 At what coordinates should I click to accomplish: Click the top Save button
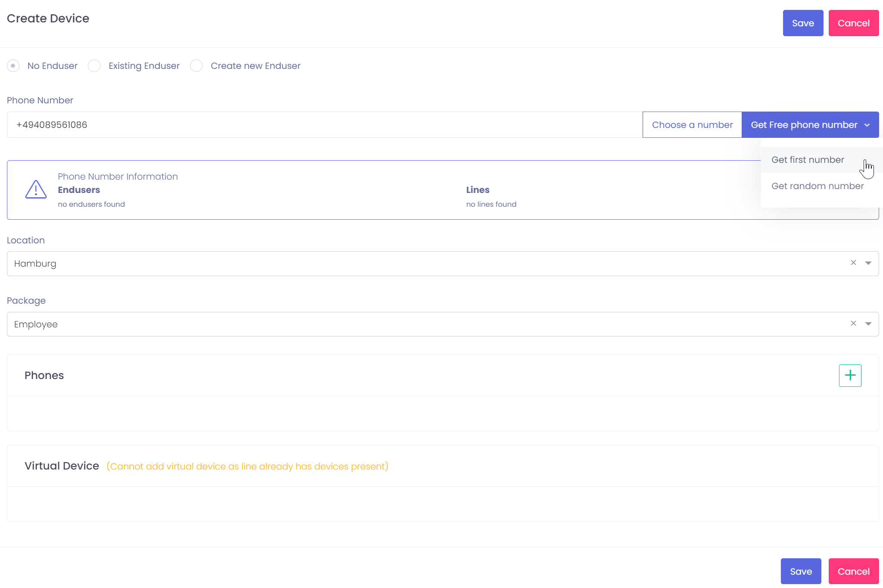point(803,23)
